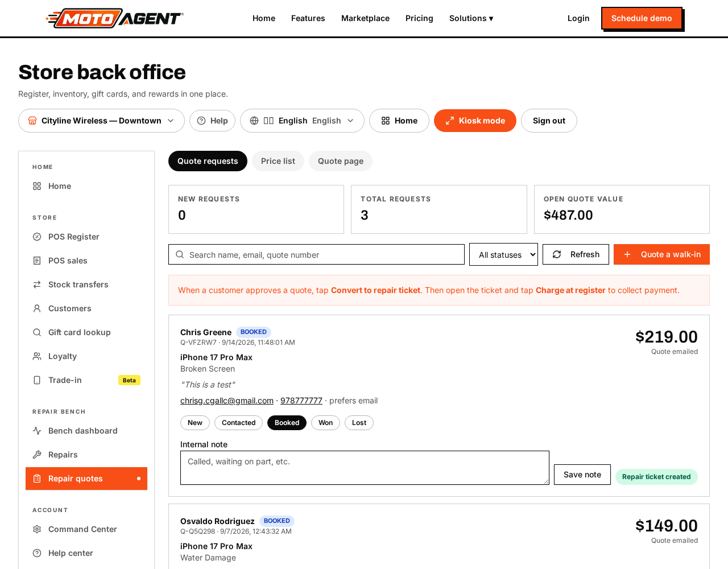Click the Login link
The image size is (728, 569).
click(578, 18)
